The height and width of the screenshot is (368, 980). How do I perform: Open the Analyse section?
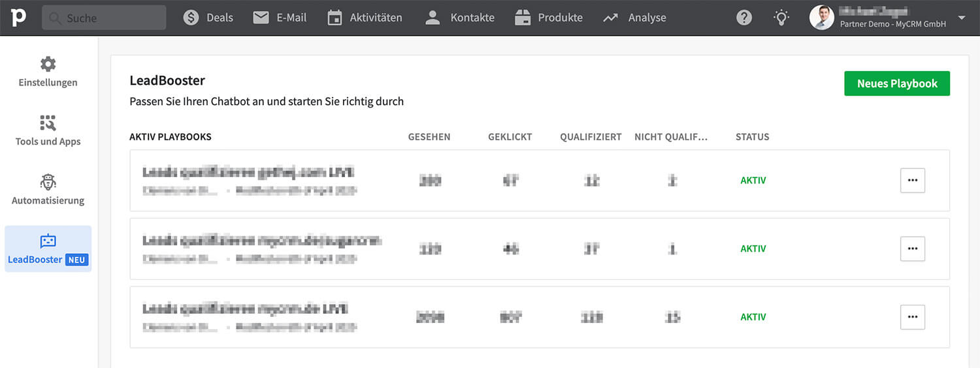634,18
